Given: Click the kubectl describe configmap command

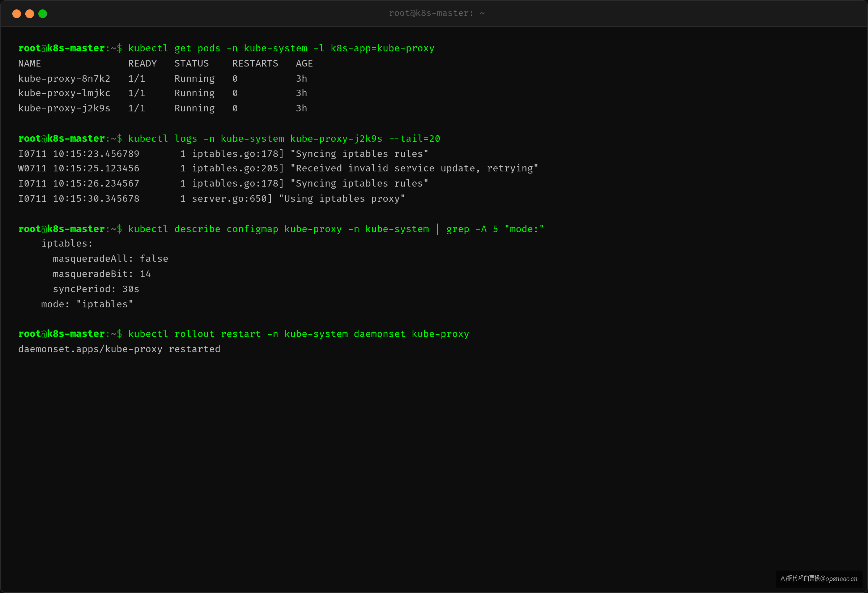Looking at the screenshot, I should [281, 229].
